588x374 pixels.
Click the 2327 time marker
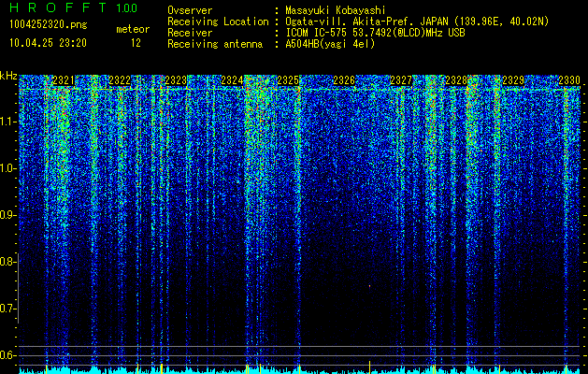tap(401, 80)
